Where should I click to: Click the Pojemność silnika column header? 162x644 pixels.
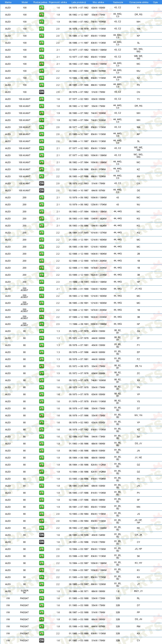tap(58, 2)
